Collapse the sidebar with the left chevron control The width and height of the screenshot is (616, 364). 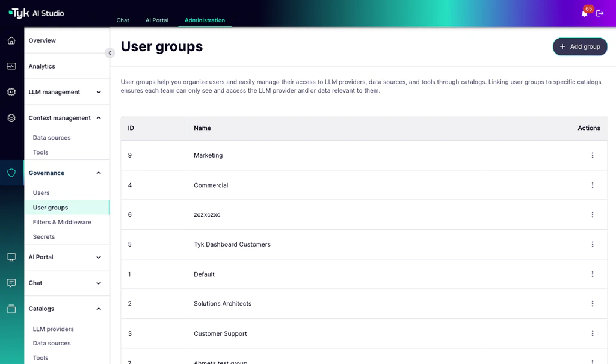point(109,53)
